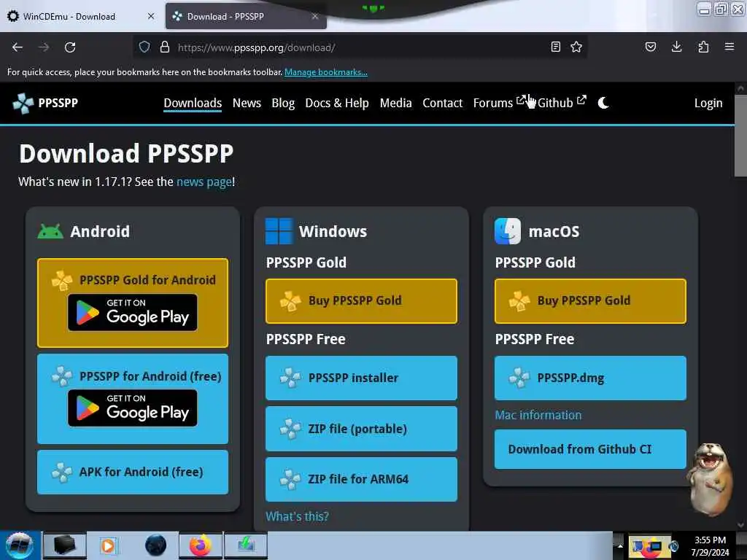
Task: Open the shield tracking protection icon
Action: coord(144,47)
